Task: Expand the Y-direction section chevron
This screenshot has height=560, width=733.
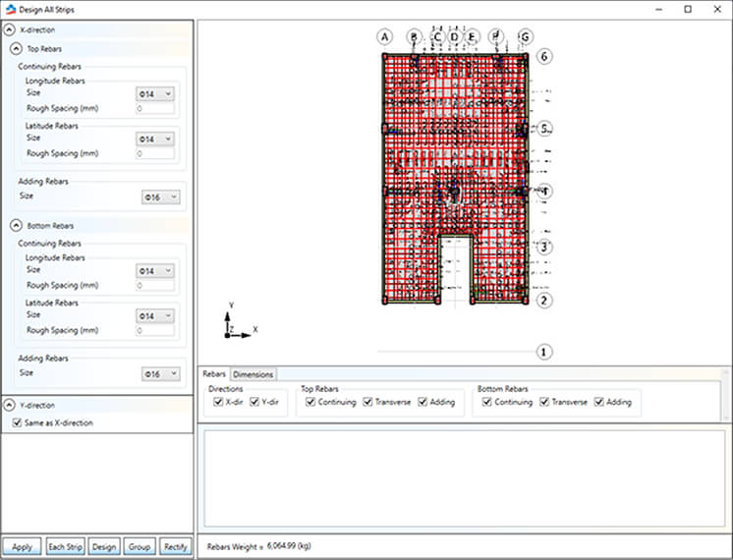Action: coord(10,405)
